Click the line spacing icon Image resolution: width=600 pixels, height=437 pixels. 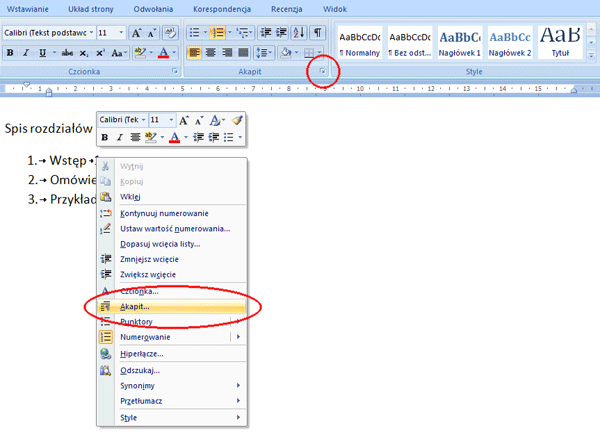[x=262, y=52]
